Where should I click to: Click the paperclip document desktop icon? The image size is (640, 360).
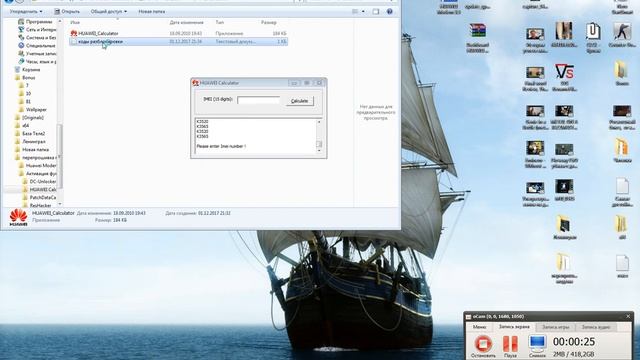pyautogui.click(x=593, y=31)
